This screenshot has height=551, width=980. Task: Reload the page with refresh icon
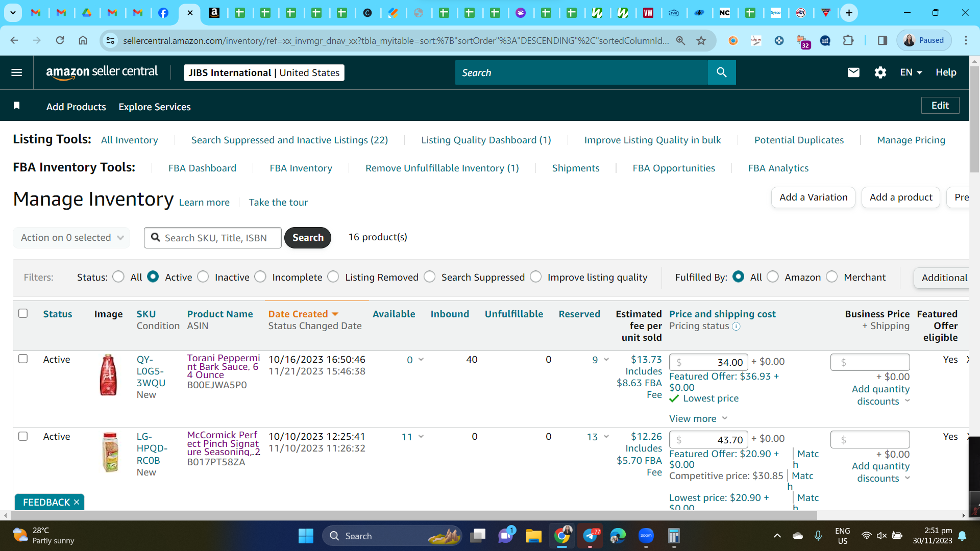[x=60, y=40]
